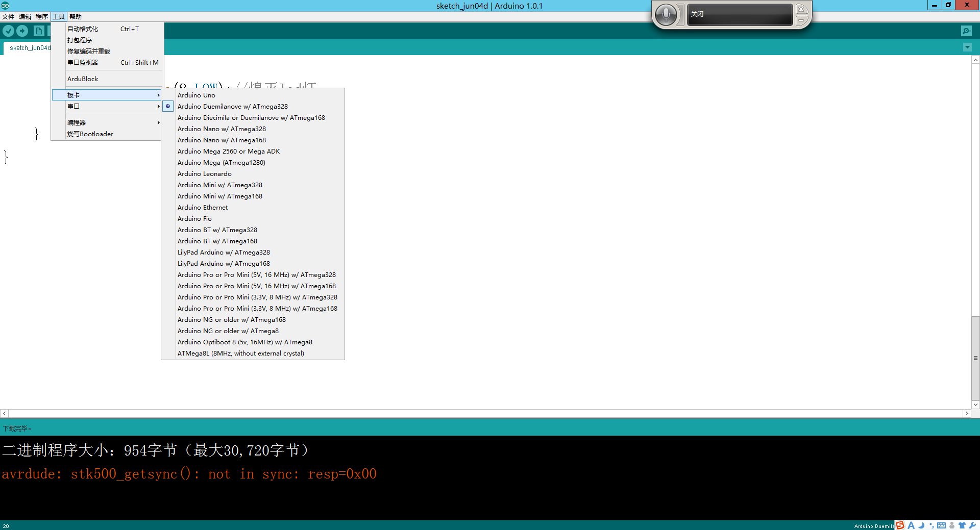Close the speech recognition bar
Viewport: 980px width, 530px height.
[801, 9]
